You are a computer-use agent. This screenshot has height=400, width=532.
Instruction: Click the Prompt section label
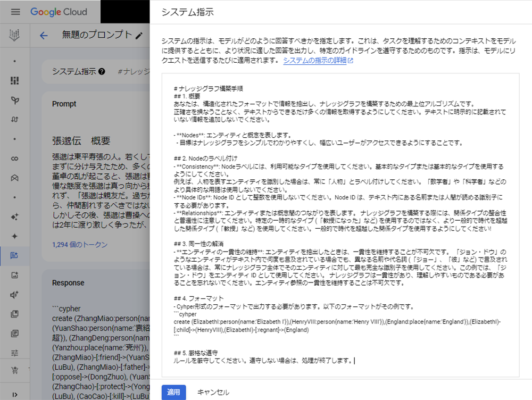pyautogui.click(x=64, y=104)
